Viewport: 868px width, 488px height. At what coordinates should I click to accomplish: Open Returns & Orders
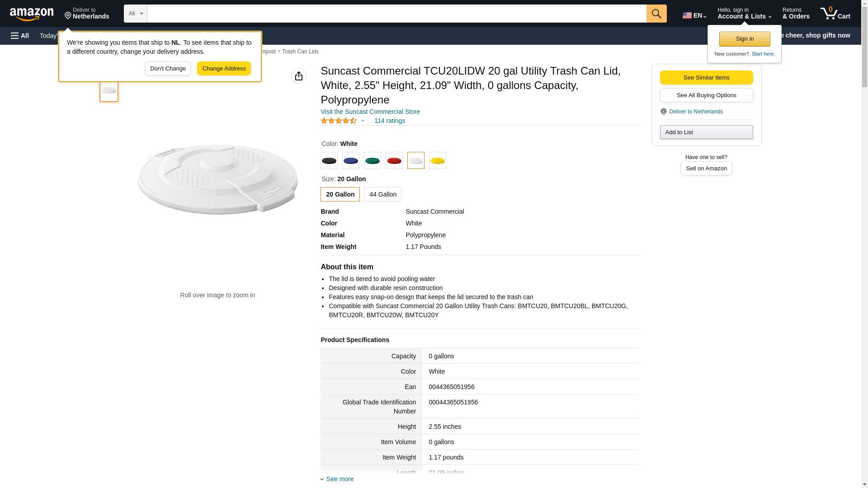pyautogui.click(x=796, y=14)
